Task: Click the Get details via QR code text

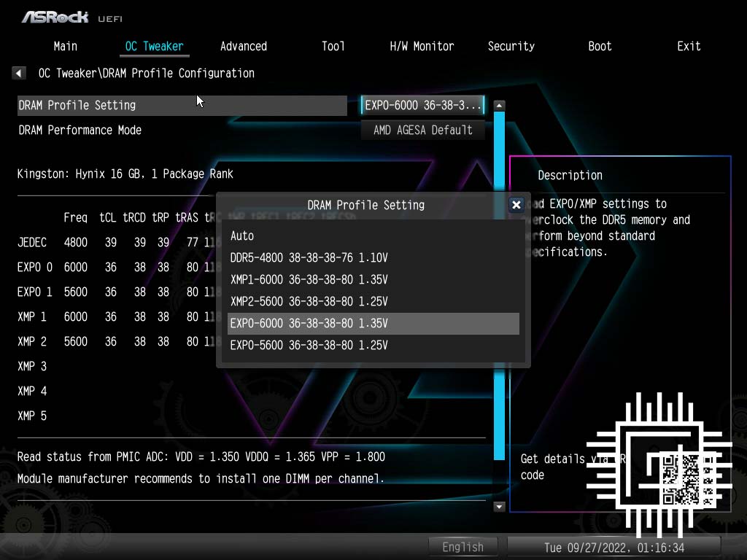Action: coord(572,467)
